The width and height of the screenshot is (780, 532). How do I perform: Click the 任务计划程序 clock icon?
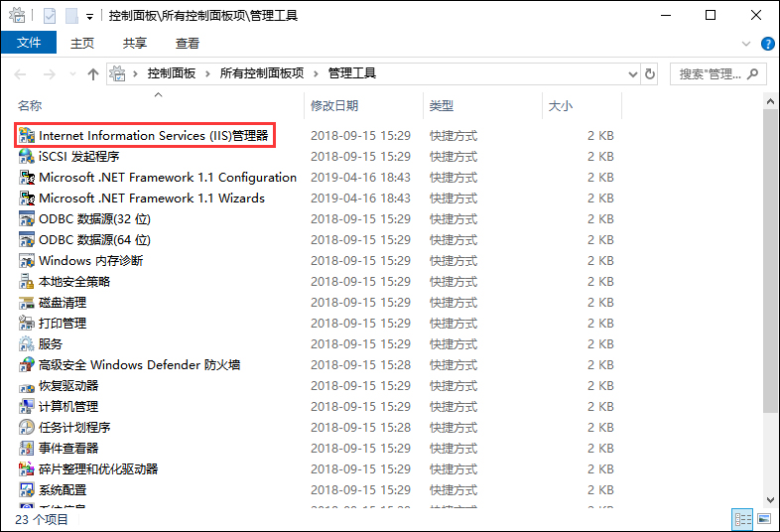click(27, 428)
